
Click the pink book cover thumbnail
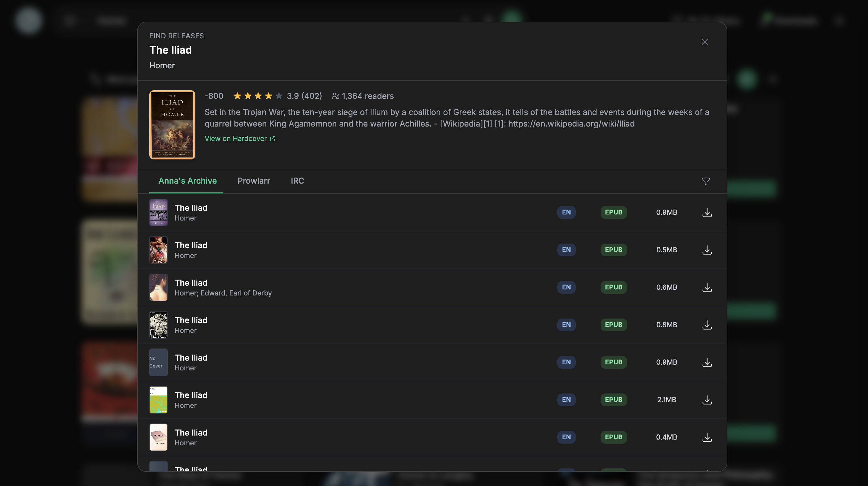158,437
